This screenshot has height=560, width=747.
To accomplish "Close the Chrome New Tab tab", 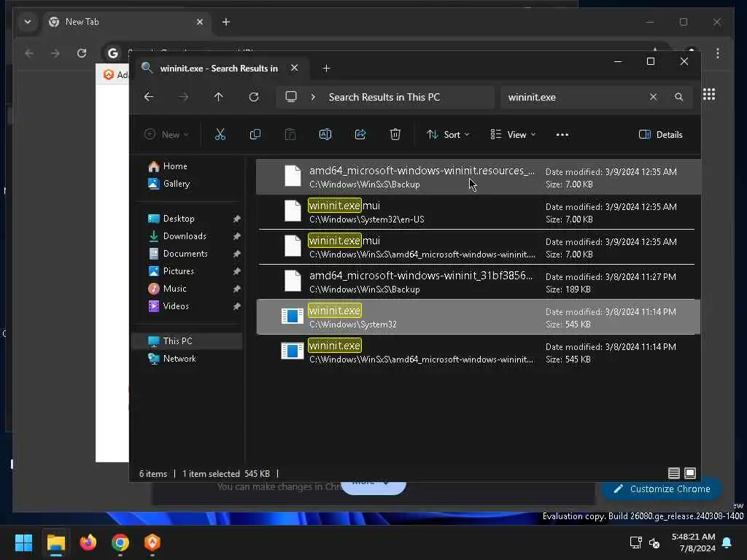I will coord(200,22).
